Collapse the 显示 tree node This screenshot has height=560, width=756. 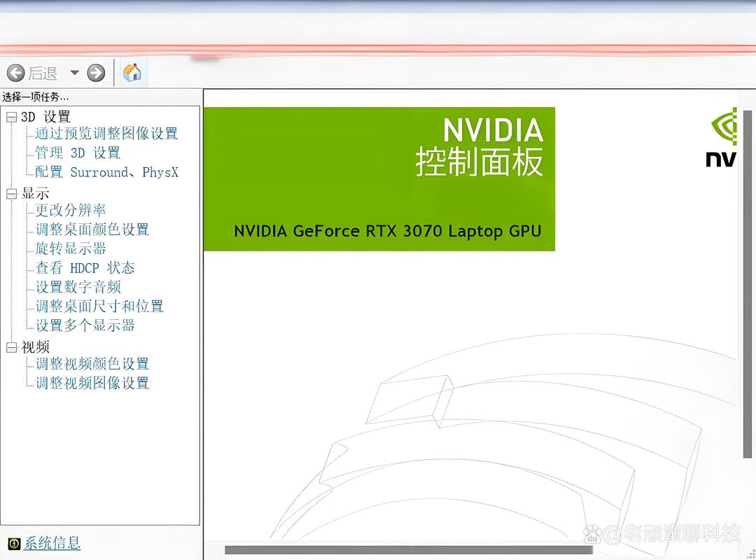(x=11, y=193)
